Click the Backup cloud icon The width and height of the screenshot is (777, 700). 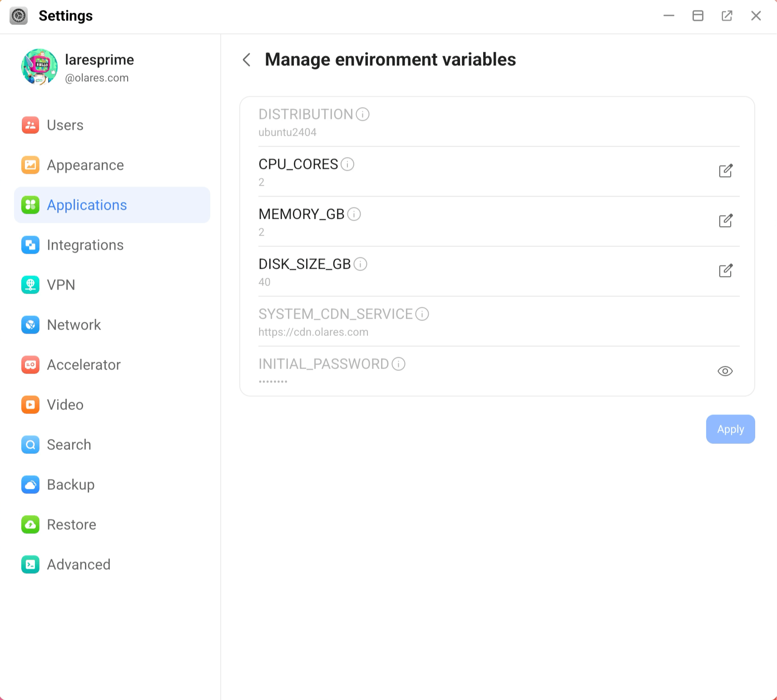click(x=30, y=484)
